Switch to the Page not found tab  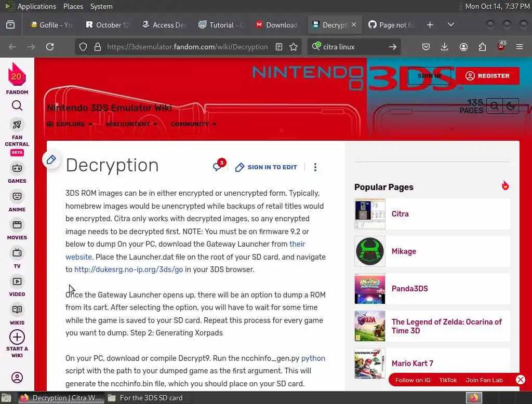click(391, 25)
